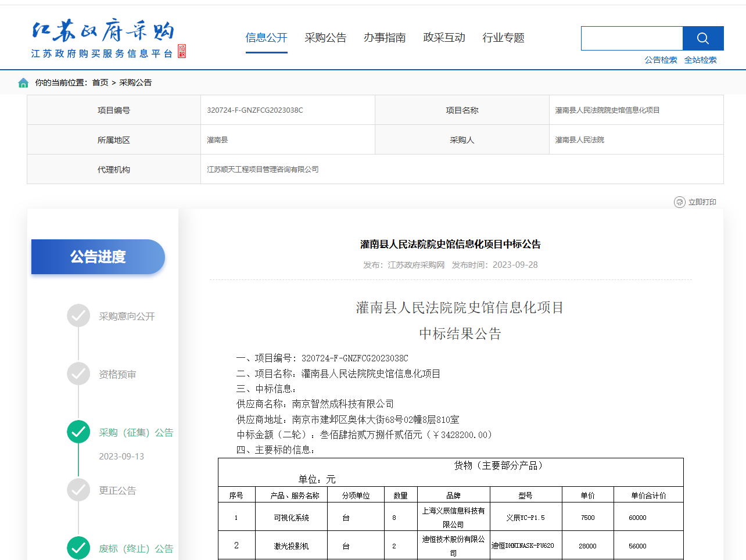
Task: Go to the 办事指南 menu item
Action: coord(385,38)
